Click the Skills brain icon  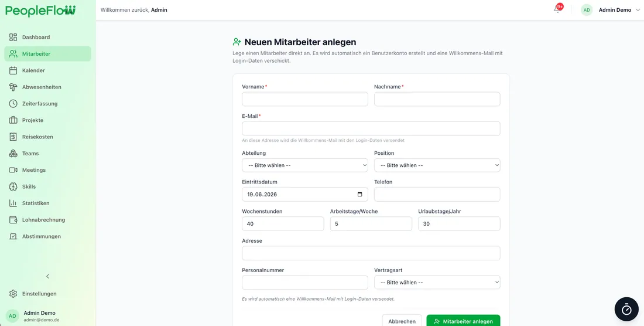point(13,186)
